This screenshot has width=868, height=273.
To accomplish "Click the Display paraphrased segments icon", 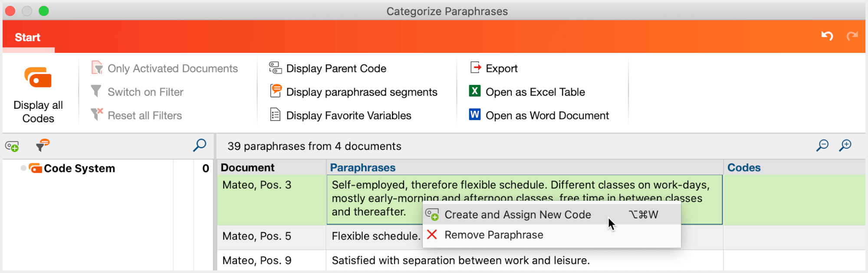I will tap(276, 91).
